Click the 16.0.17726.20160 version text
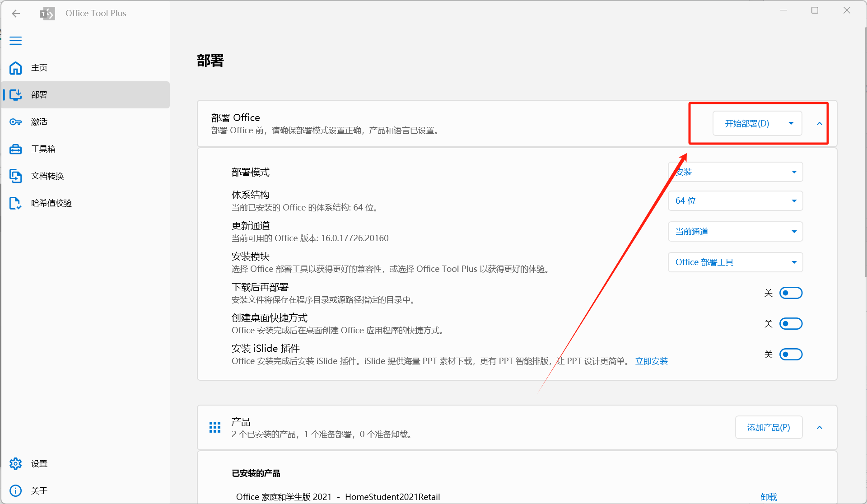This screenshot has width=867, height=504. [x=355, y=238]
